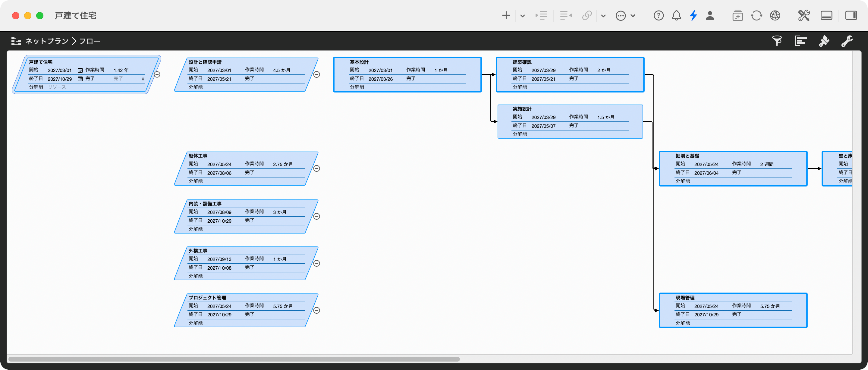Click the add-layer stacked window icon
Viewport: 868px width, 370px height.
(x=737, y=15)
